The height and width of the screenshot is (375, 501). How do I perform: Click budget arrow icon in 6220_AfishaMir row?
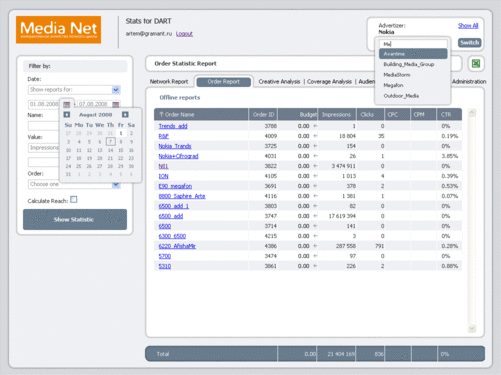[315, 246]
